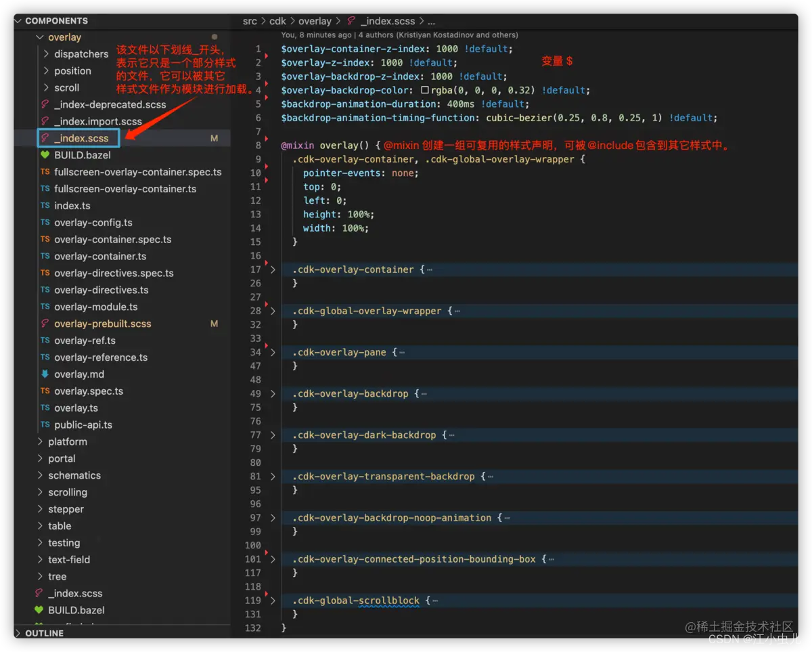Screen dimensions: 812x652
Task: Click TS icon of overlay-directives.spec.ts
Action: point(45,274)
